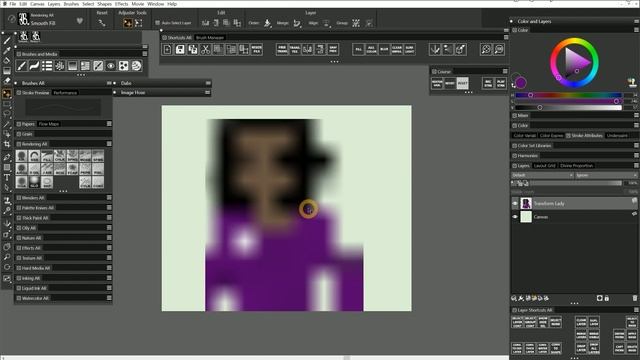Click the Cut scissors shortcut icon
Image resolution: width=640 pixels, height=360 pixels.
pos(205,49)
